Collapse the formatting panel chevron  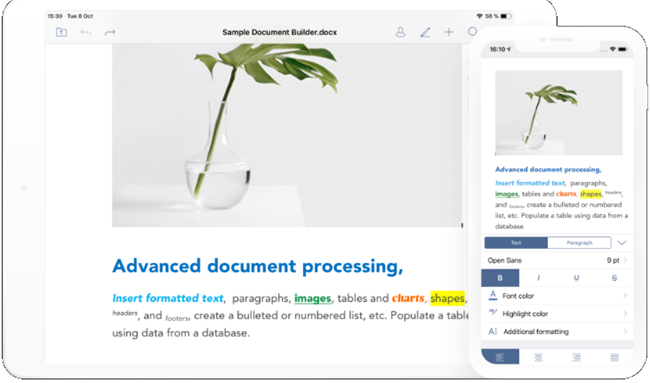[x=622, y=242]
